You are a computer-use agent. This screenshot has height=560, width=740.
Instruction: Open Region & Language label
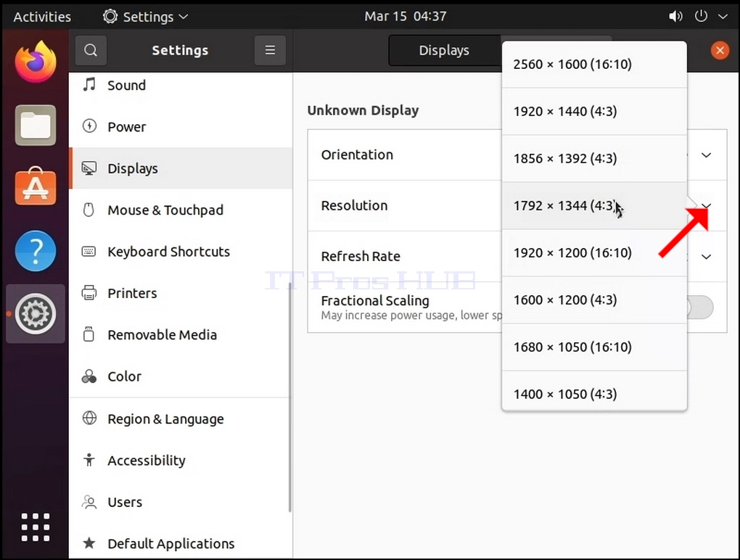click(165, 419)
